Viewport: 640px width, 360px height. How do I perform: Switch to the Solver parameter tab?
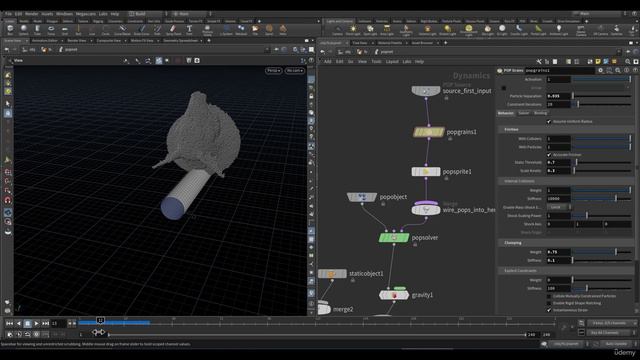point(524,113)
